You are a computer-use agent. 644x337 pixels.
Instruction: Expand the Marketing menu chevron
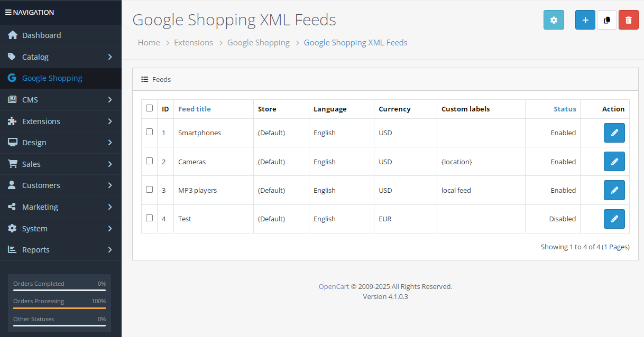[x=110, y=207]
